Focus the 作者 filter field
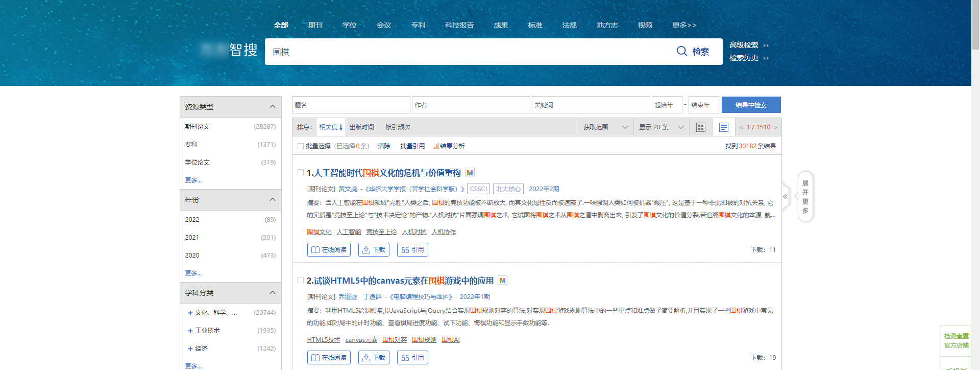Image resolution: width=980 pixels, height=370 pixels. [471, 105]
